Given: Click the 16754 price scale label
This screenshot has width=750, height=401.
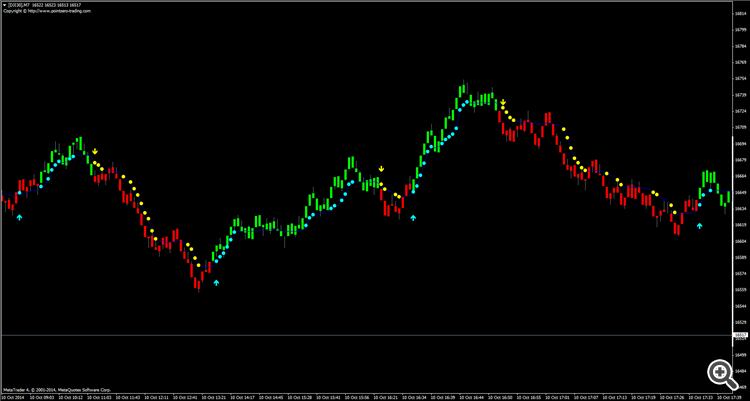Looking at the screenshot, I should (741, 78).
